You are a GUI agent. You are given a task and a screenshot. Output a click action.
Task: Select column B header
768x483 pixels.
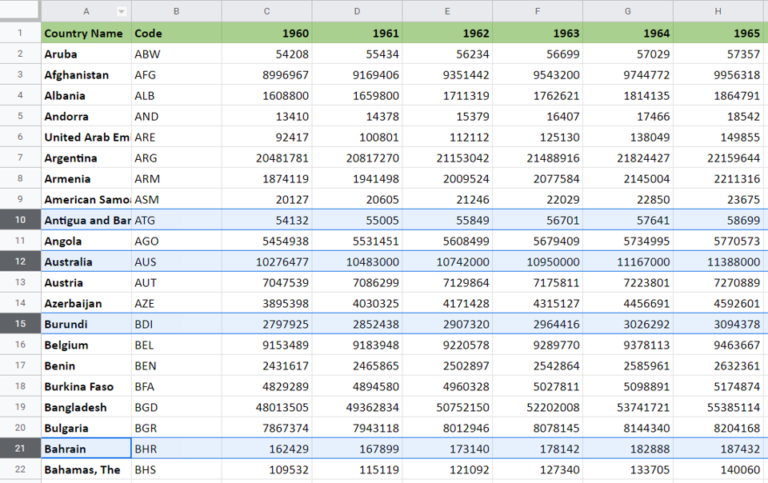click(176, 11)
